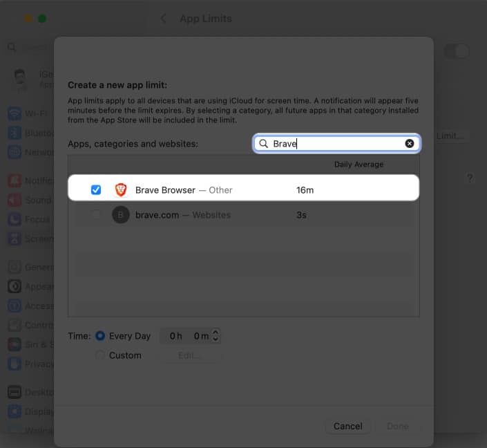This screenshot has width=487, height=448.
Task: Open Network settings in sidebar
Action: (x=30, y=152)
